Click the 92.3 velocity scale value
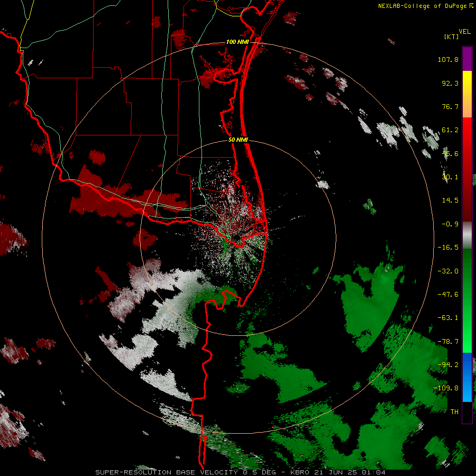The image size is (476, 476). click(450, 83)
